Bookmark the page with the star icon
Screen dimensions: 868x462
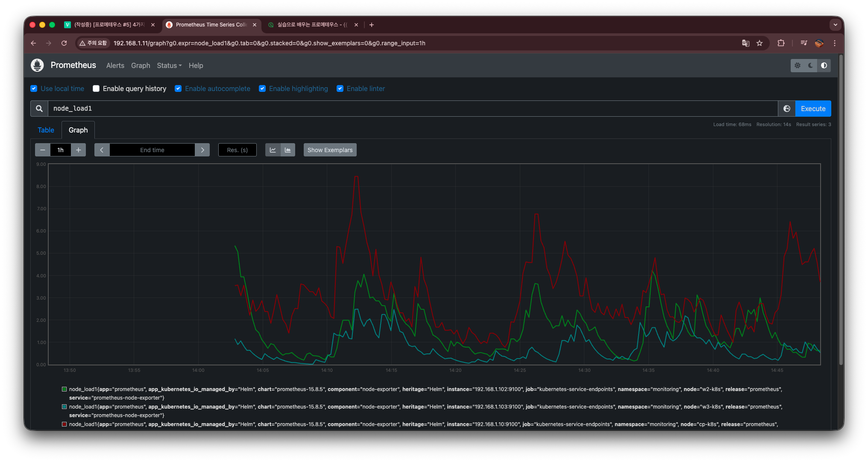[x=759, y=43]
